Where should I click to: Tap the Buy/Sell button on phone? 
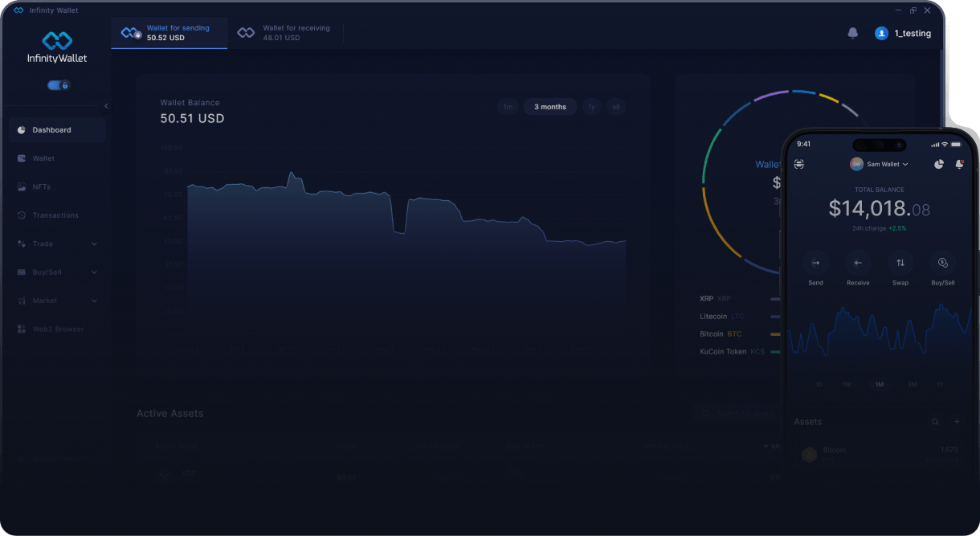tap(943, 268)
